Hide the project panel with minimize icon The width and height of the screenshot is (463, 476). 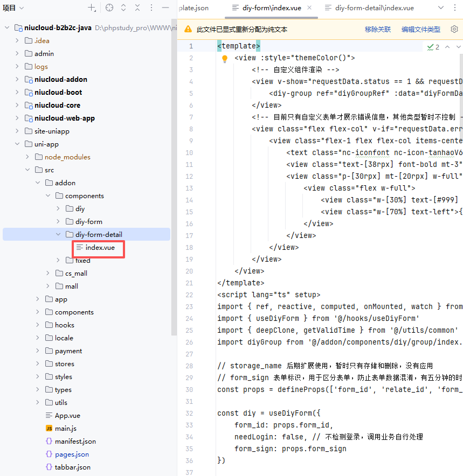click(x=165, y=8)
